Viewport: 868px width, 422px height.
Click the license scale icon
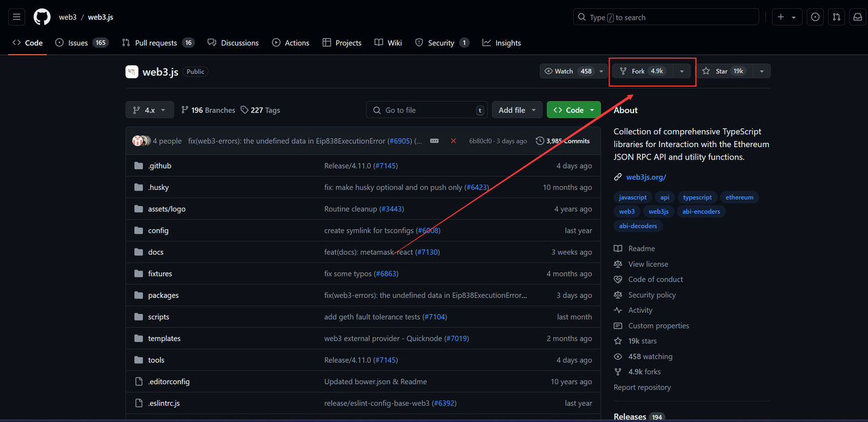[618, 264]
